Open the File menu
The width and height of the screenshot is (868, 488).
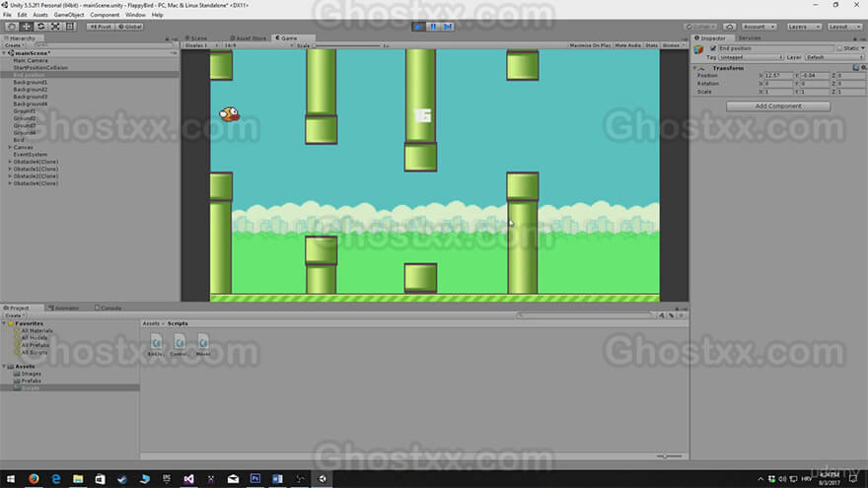point(7,15)
